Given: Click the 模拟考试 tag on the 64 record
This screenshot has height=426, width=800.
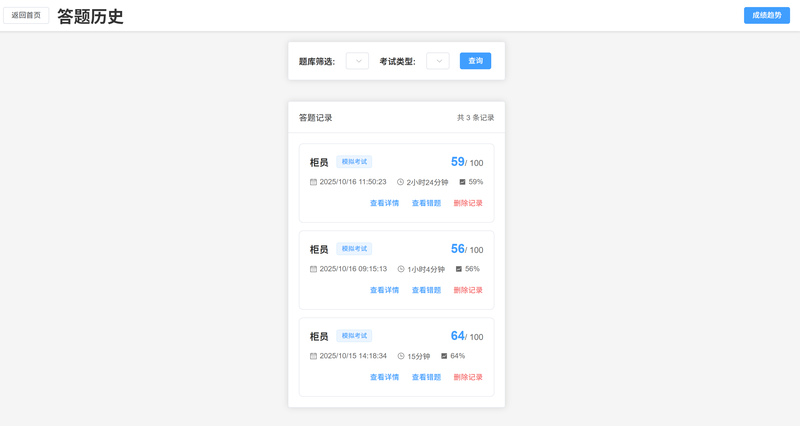Looking at the screenshot, I should [x=354, y=336].
